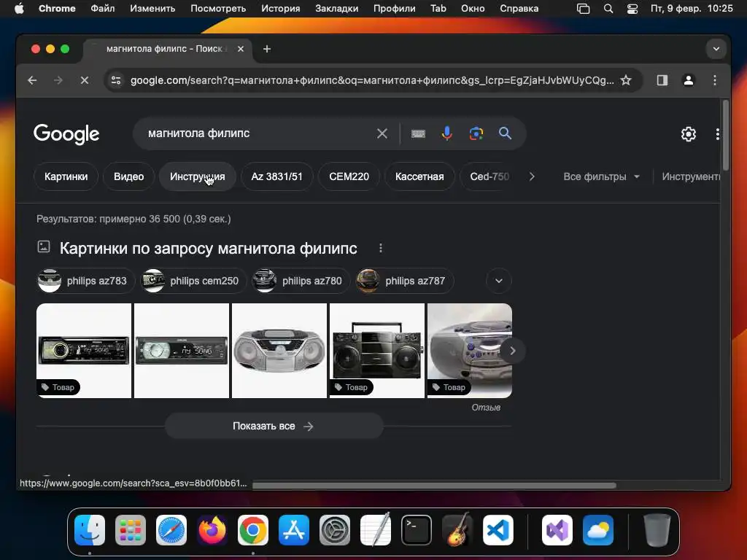Open Google apps dots menu
This screenshot has width=747, height=560.
718,134
